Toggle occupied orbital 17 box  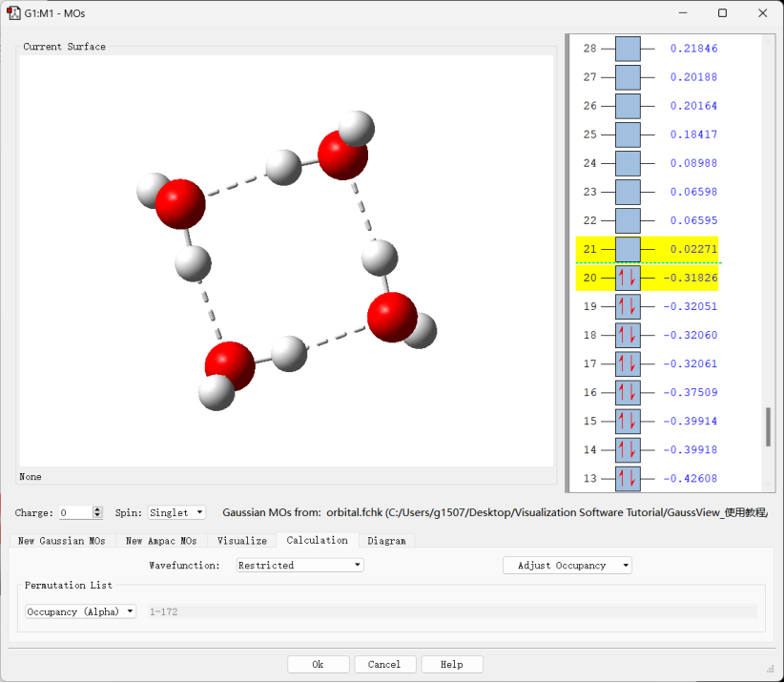628,364
